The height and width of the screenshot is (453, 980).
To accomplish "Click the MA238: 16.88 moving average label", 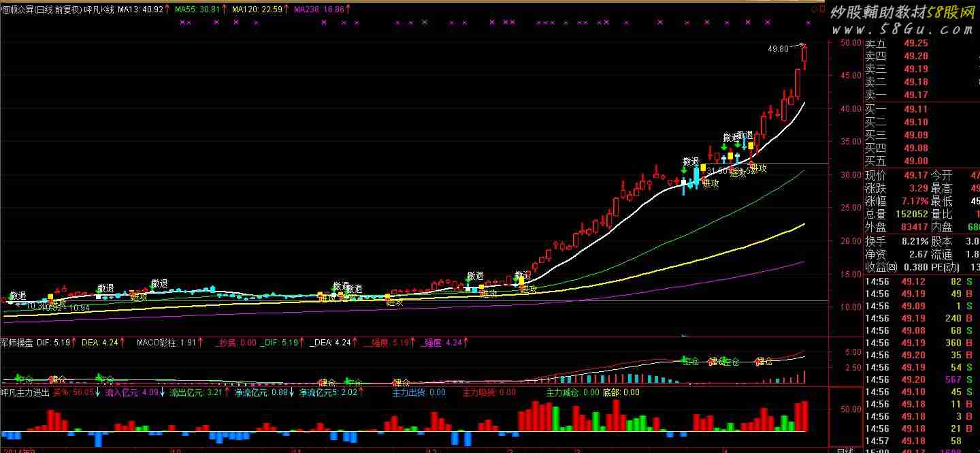I will (318, 10).
